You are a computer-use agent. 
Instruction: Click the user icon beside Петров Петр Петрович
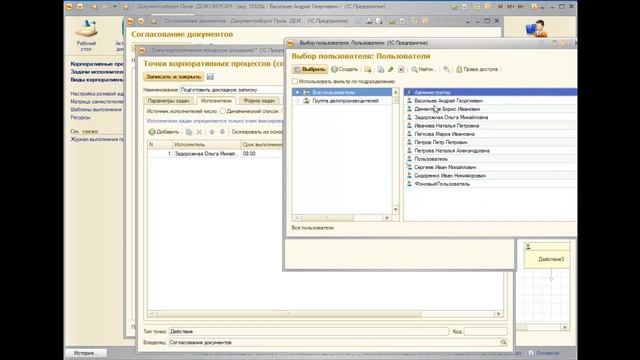coord(409,142)
